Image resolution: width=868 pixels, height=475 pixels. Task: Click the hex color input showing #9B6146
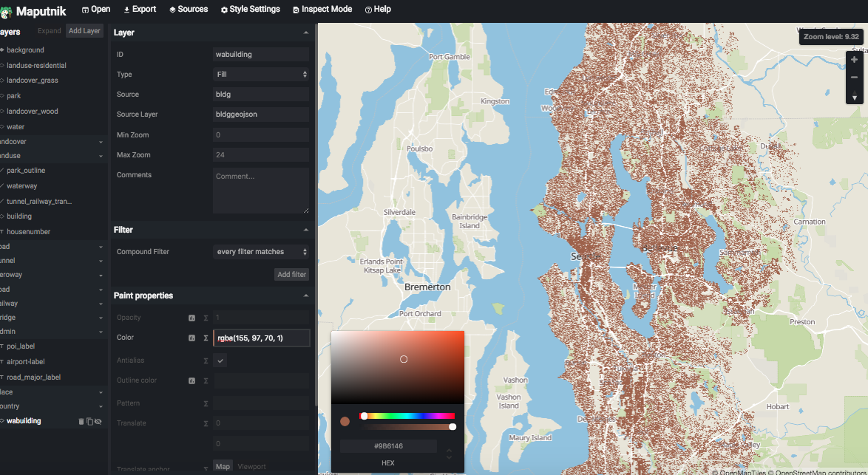pos(387,445)
